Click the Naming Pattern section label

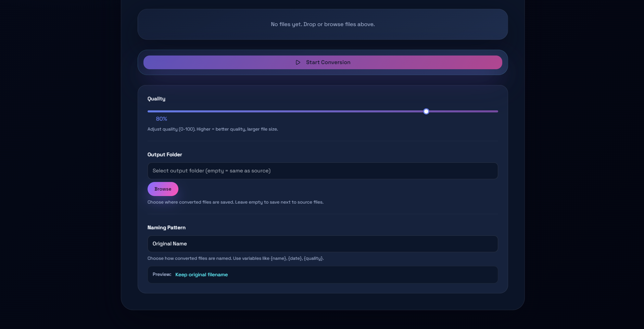point(166,228)
